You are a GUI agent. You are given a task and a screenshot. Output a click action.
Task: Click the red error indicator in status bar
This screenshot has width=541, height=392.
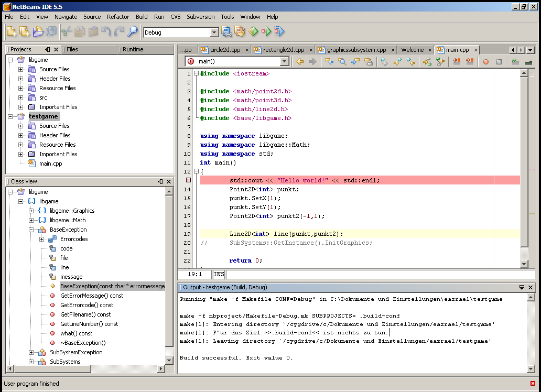533,384
